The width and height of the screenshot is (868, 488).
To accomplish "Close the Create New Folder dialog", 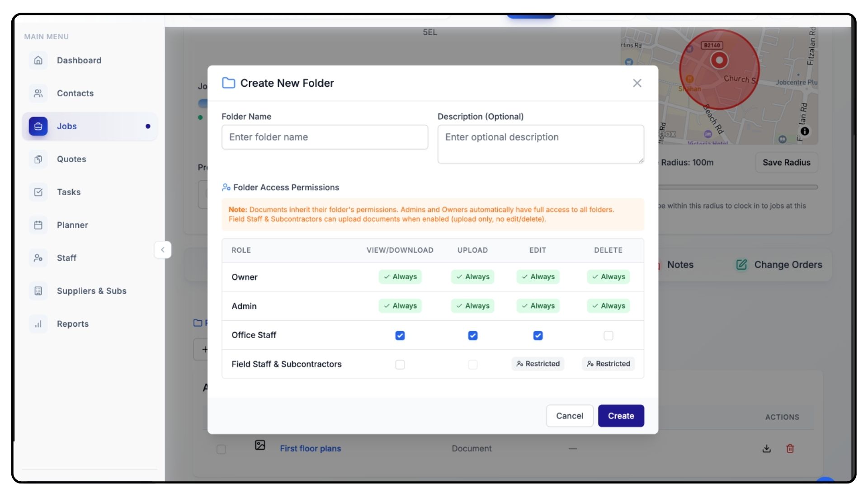I will pos(637,83).
